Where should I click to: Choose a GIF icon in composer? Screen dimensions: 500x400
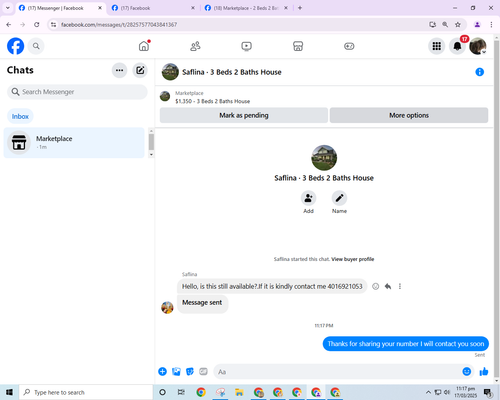click(203, 371)
